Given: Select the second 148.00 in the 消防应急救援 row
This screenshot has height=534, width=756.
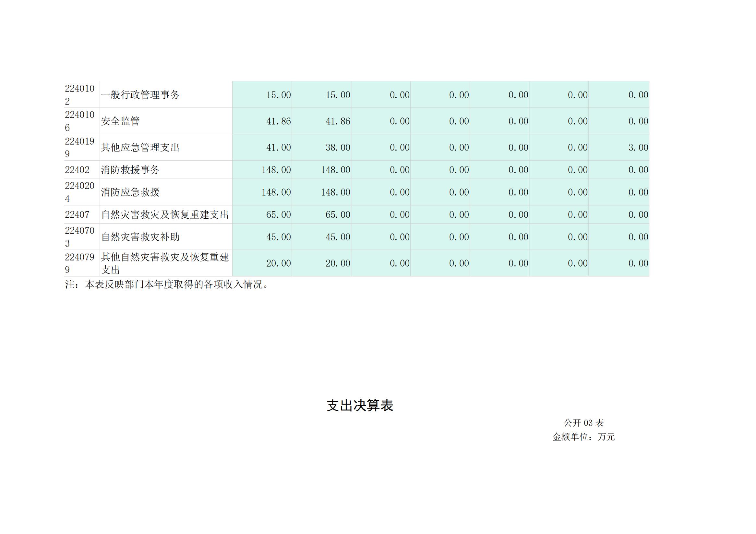Looking at the screenshot, I should pyautogui.click(x=336, y=192).
